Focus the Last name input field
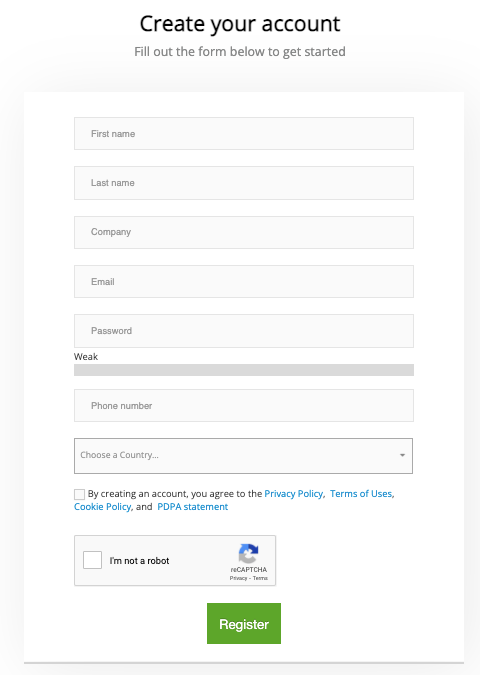480x675 pixels. click(244, 183)
